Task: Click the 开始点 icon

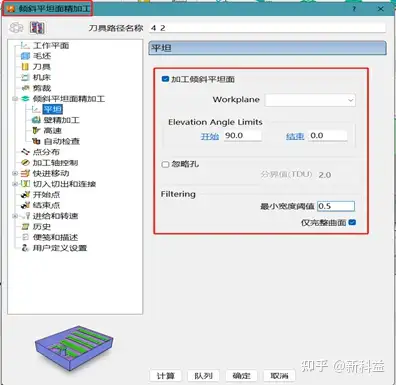Action: coord(25,195)
